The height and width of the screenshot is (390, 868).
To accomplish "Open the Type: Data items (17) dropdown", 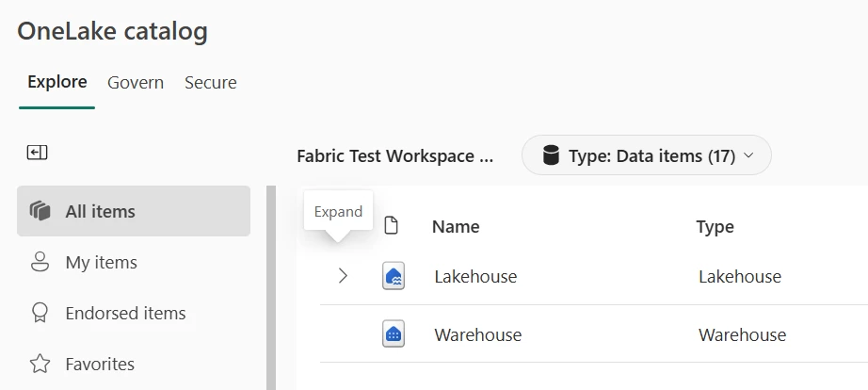I will click(x=647, y=155).
